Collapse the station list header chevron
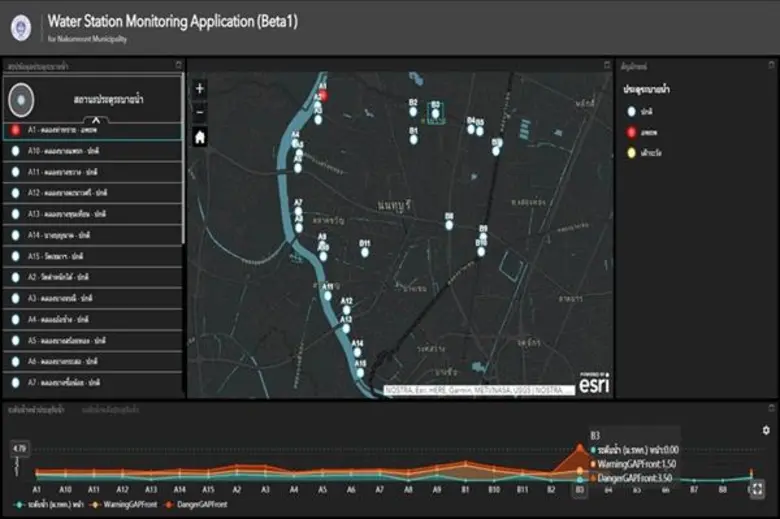This screenshot has height=519, width=780. tap(96, 120)
